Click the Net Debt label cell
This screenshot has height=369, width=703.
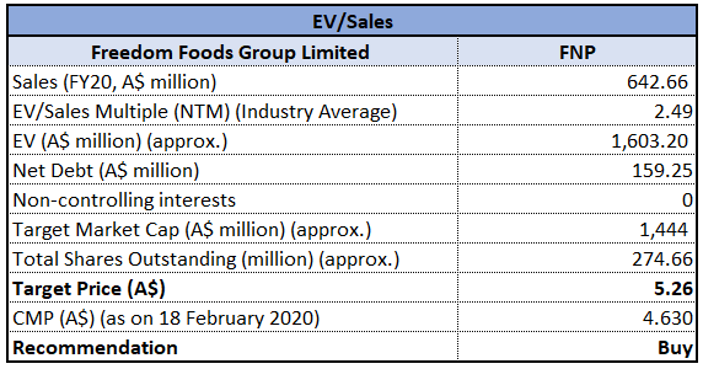[233, 170]
